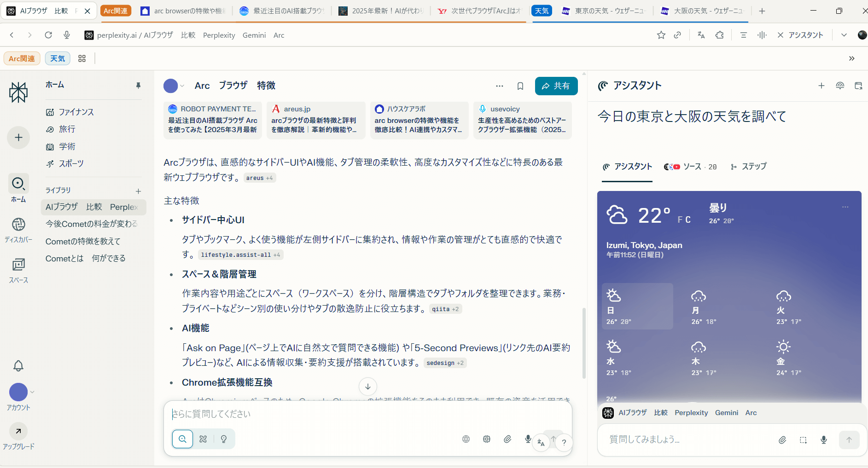Click the 共有 share button
The height and width of the screenshot is (468, 868).
[x=556, y=86]
